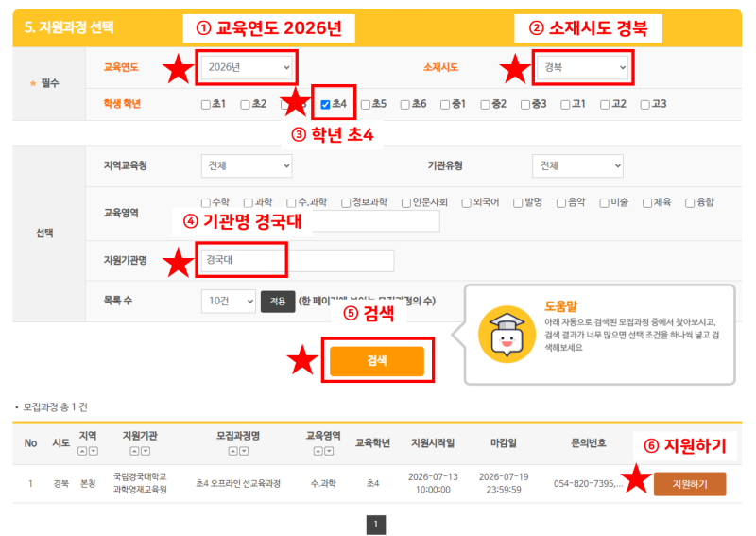Enable the 과학 education area checkbox
This screenshot has width=756, height=536.
tap(249, 202)
